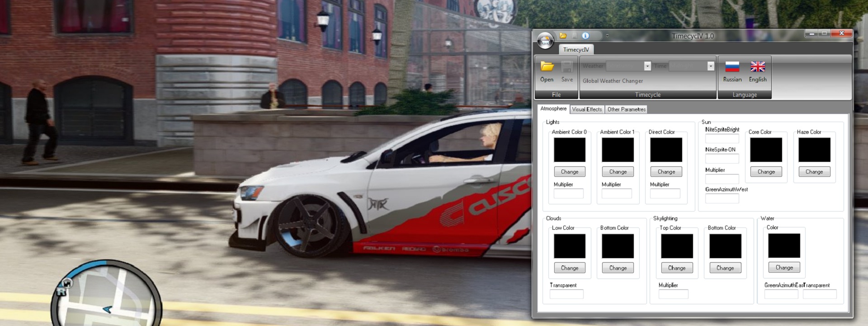
Task: Select the Atmosphere tab
Action: click(x=553, y=109)
